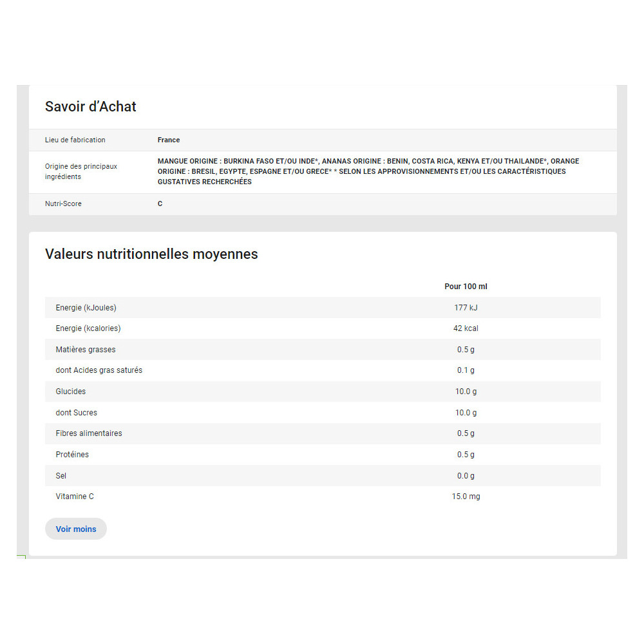Select the Nutri-Score value C

[160, 204]
